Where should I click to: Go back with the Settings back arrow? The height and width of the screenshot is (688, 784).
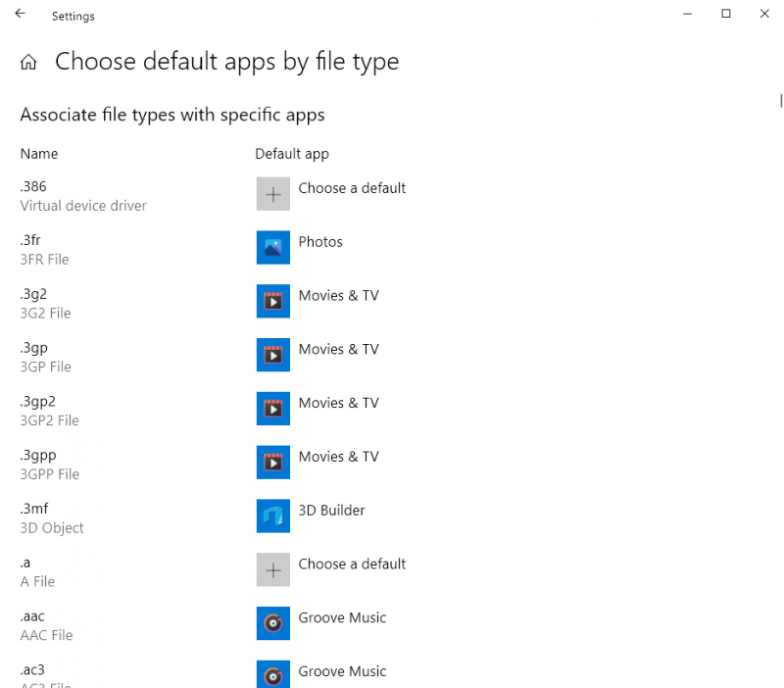tap(20, 14)
